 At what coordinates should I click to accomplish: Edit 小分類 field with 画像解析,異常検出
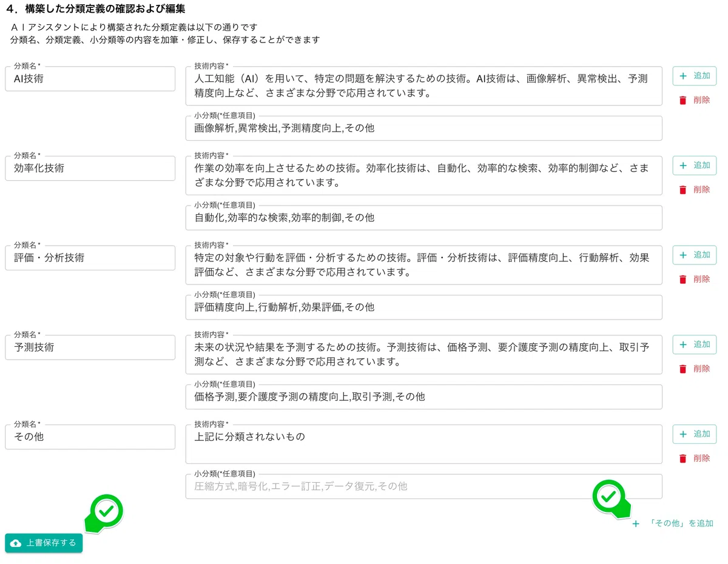[424, 128]
